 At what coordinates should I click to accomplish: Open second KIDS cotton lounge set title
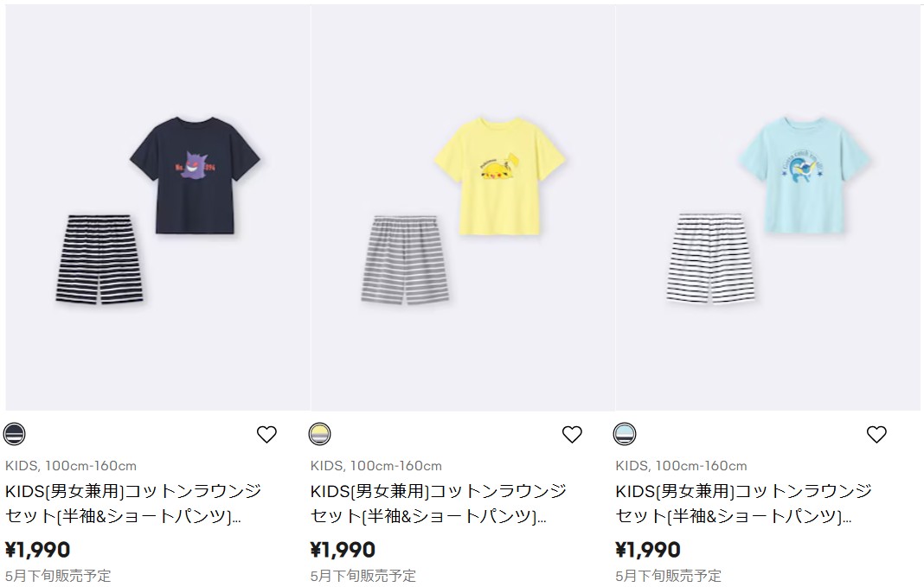(x=439, y=503)
